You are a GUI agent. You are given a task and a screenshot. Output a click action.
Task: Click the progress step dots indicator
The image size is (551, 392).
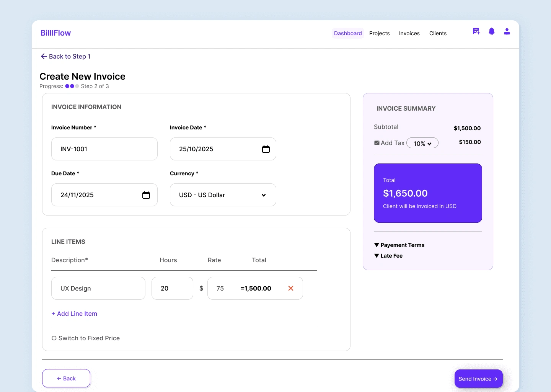point(72,86)
